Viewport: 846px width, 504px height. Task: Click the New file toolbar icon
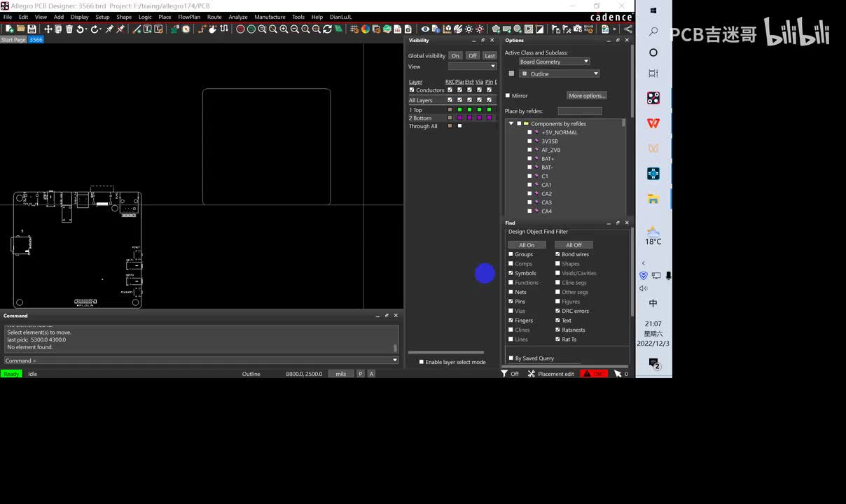9,29
